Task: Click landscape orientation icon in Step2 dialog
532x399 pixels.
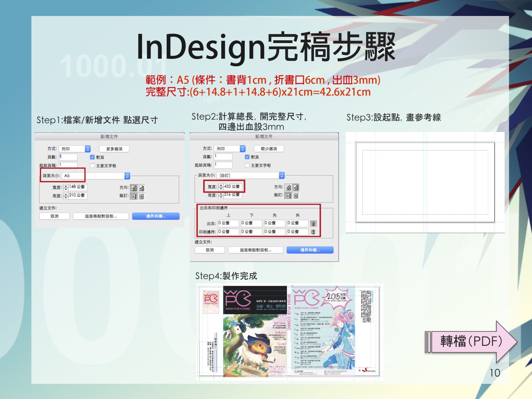Action: 296,188
